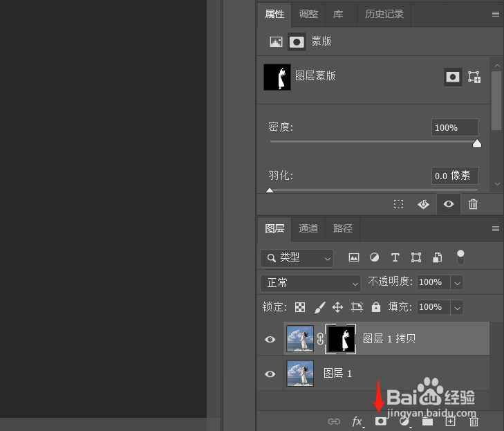Open the 库 tab
The image size is (504, 431).
[338, 14]
